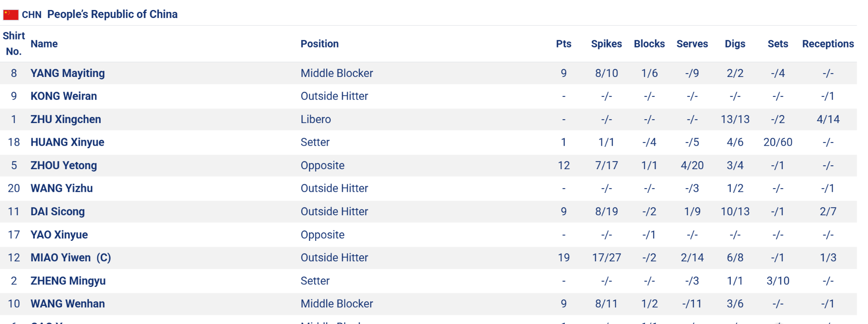Select WANG Wenhan name link

pos(68,304)
